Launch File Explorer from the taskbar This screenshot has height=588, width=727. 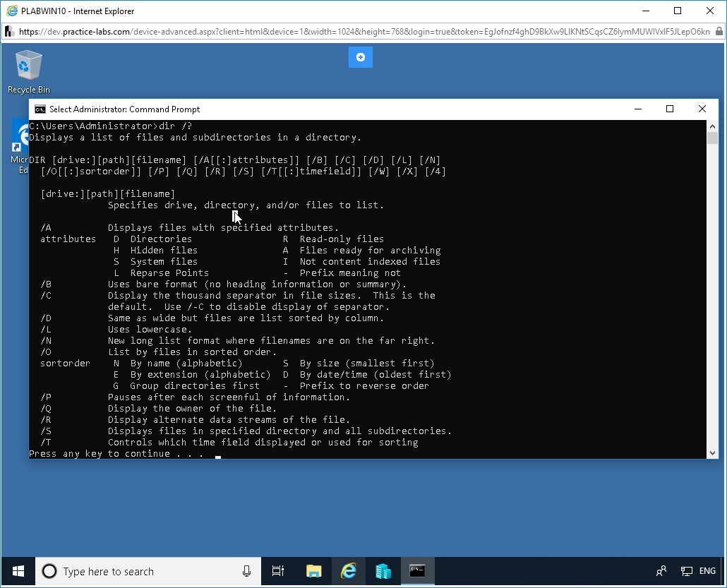(x=314, y=571)
